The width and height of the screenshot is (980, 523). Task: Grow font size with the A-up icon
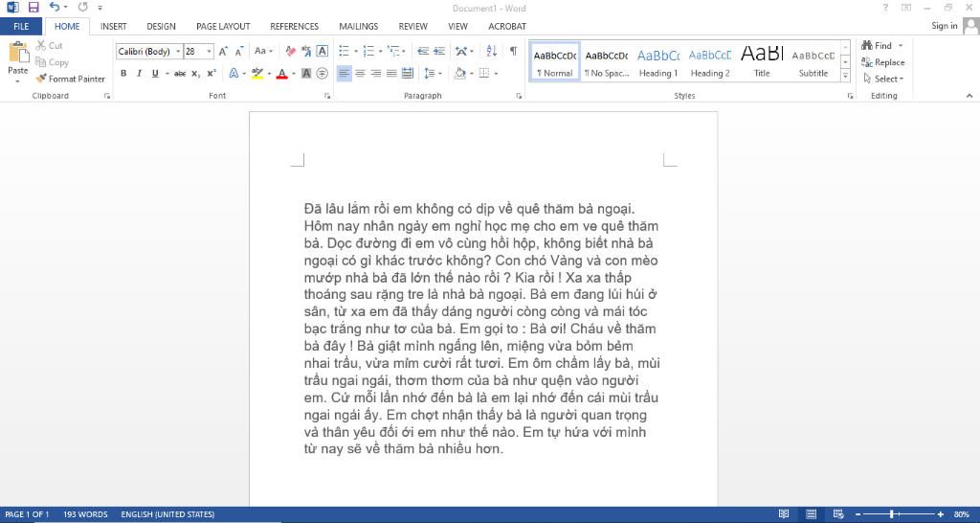click(x=223, y=52)
